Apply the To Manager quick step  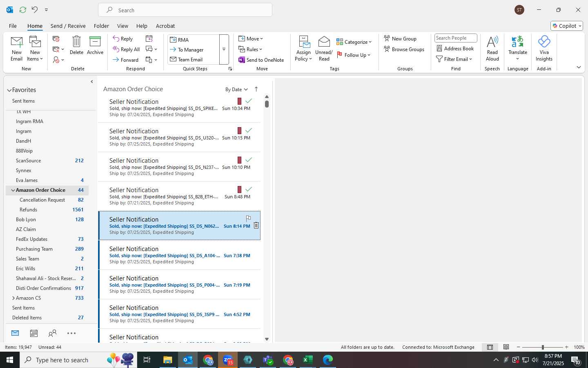click(193, 49)
